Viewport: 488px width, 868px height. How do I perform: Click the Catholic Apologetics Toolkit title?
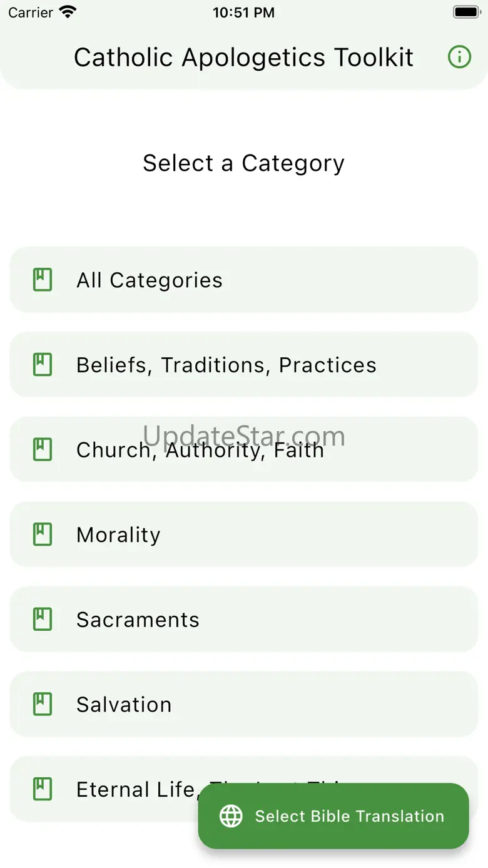(x=243, y=58)
